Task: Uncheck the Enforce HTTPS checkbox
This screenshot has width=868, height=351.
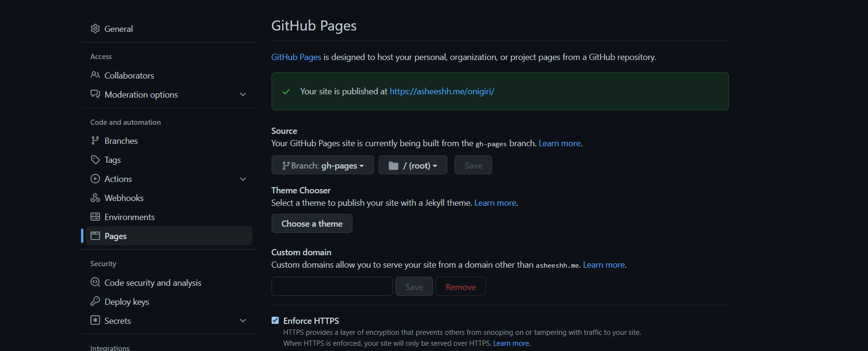Action: [x=275, y=320]
